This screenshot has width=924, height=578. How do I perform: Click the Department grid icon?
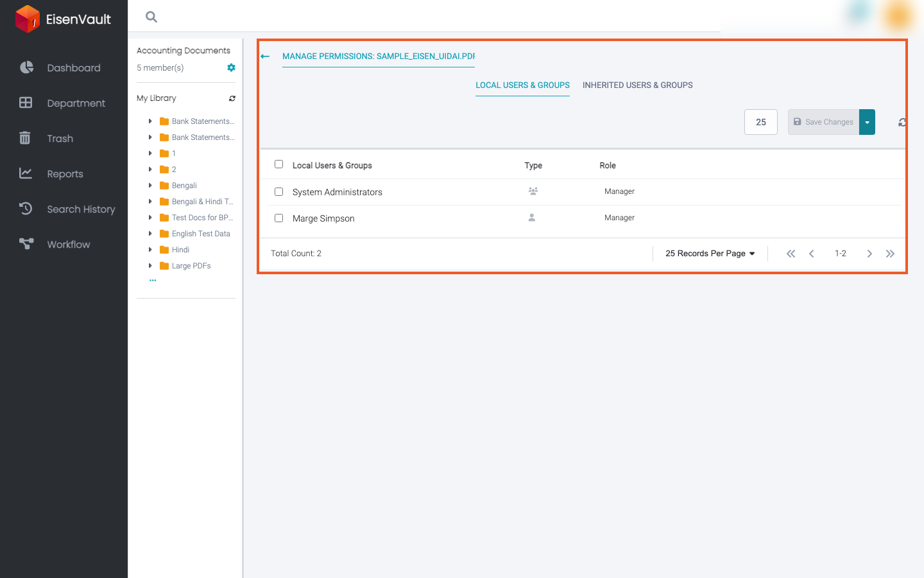pos(26,103)
